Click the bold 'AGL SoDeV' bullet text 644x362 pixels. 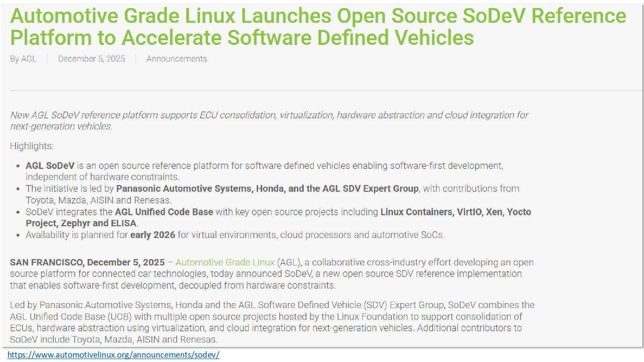(50, 166)
